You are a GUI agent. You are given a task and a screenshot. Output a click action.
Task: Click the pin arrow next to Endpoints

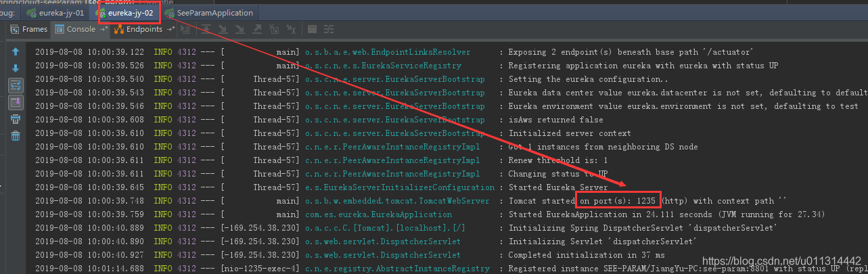pyautogui.click(x=171, y=29)
